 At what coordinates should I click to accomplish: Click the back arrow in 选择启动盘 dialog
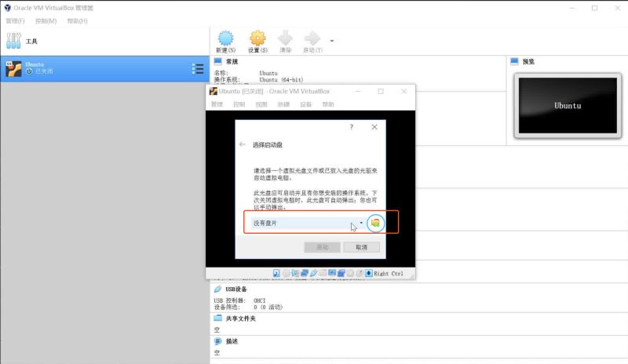click(243, 145)
